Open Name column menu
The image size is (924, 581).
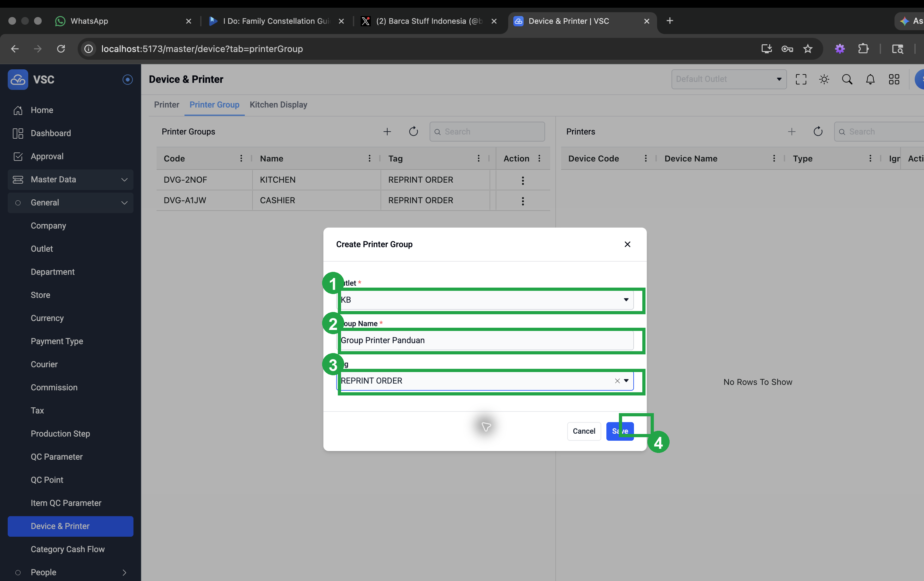369,158
